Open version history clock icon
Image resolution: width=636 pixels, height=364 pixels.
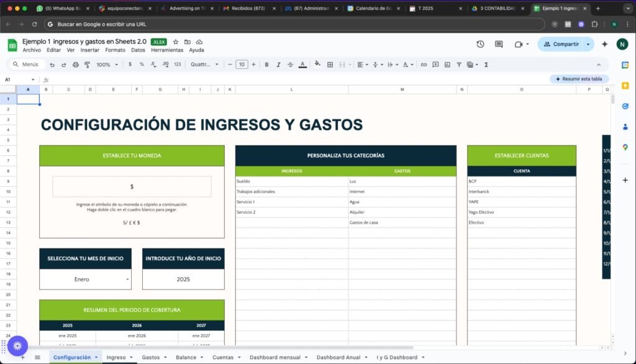coord(480,44)
